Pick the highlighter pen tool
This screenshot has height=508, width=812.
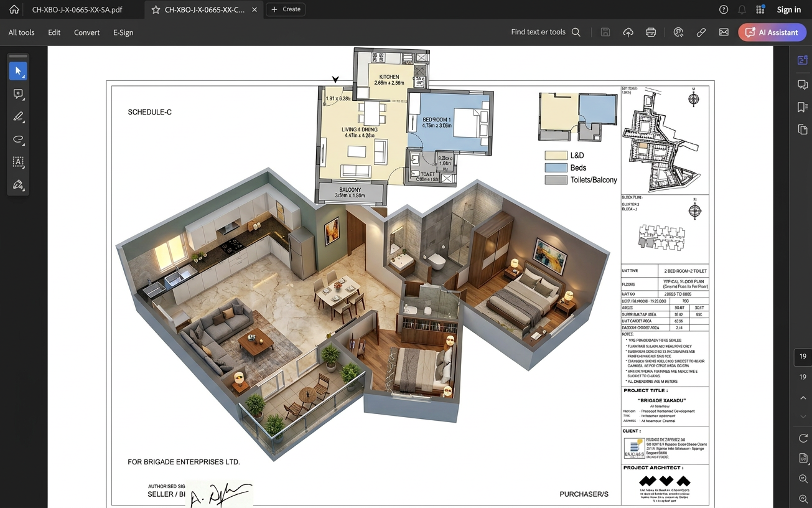tap(18, 116)
